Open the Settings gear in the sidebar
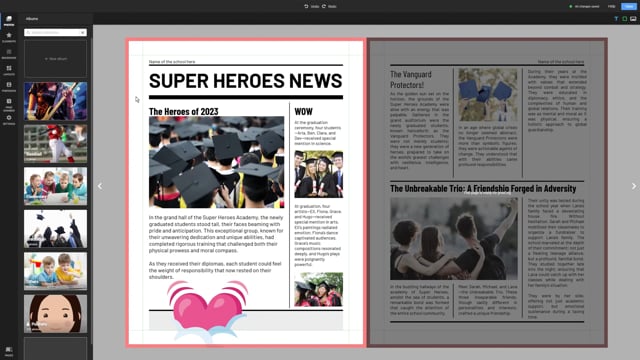 tap(9, 120)
